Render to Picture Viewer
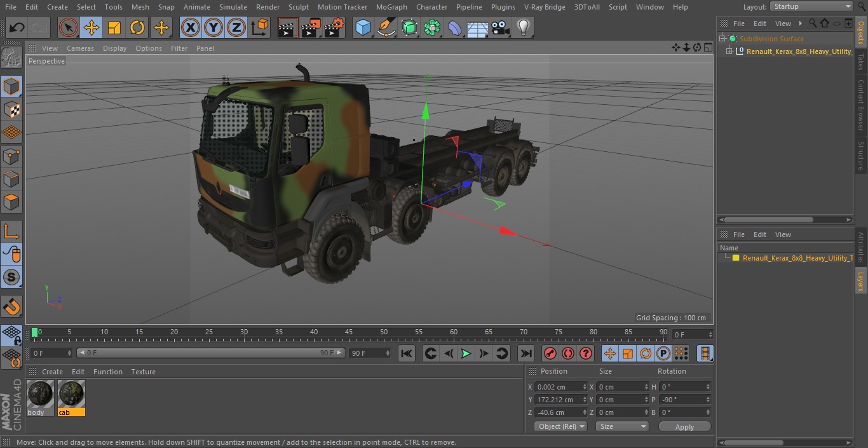This screenshot has height=448, width=868. (x=311, y=27)
